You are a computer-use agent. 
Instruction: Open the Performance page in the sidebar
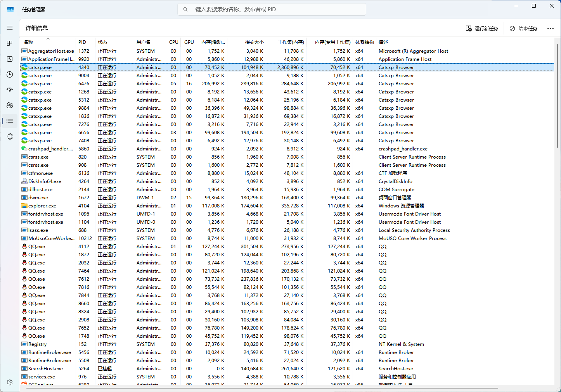(x=10, y=59)
